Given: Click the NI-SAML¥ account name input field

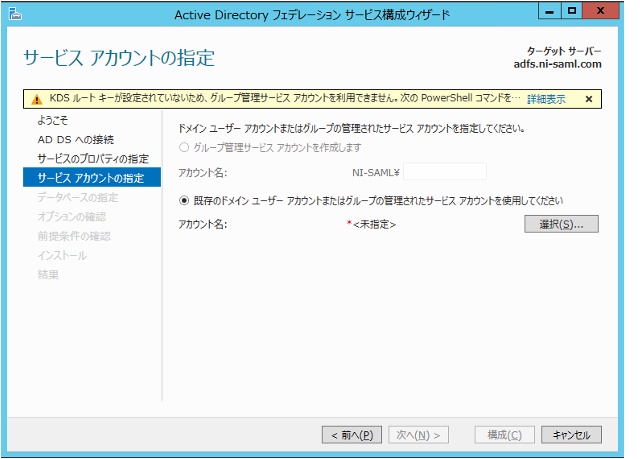Looking at the screenshot, I should 445,172.
